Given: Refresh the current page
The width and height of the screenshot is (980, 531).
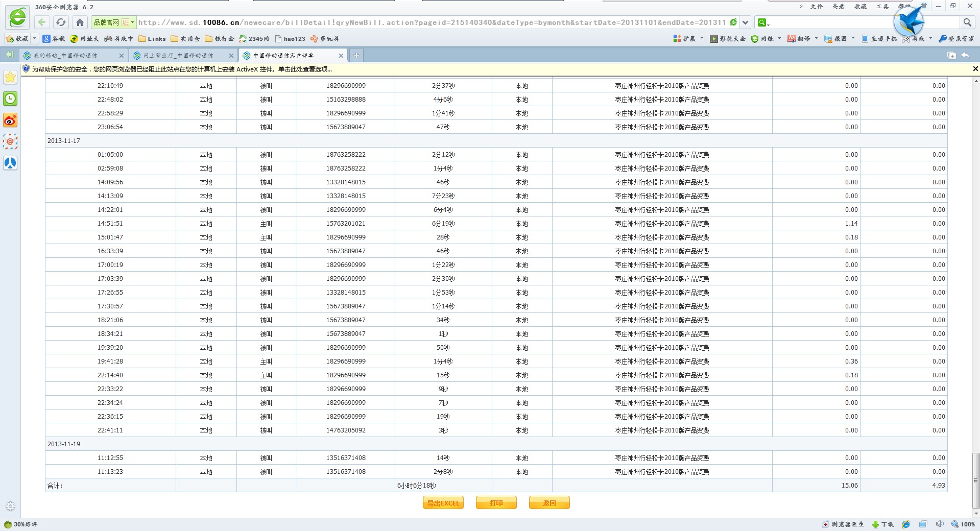Looking at the screenshot, I should (61, 22).
